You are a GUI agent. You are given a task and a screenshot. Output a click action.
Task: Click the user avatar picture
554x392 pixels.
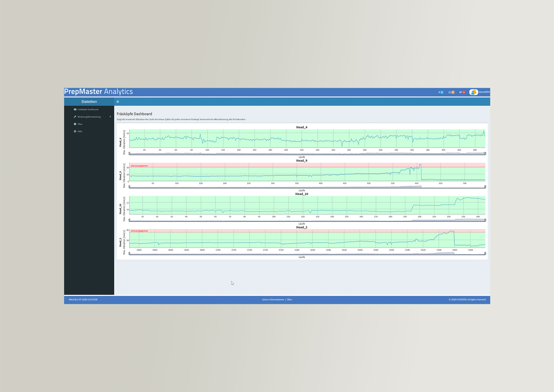pyautogui.click(x=473, y=92)
